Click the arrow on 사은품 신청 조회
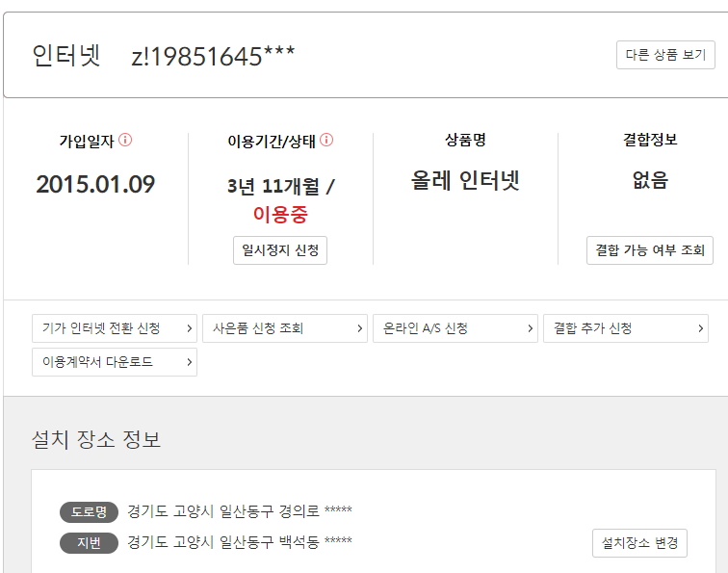 pos(360,328)
